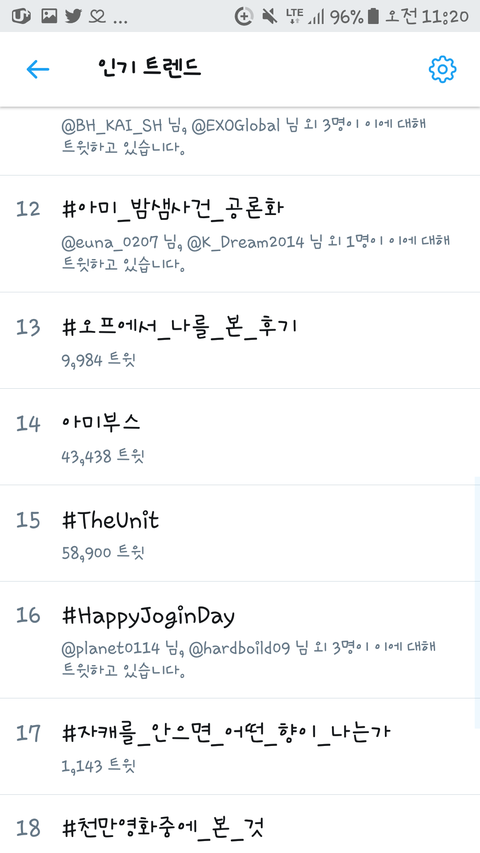Open the #HappyJoginDay trend

(240, 640)
